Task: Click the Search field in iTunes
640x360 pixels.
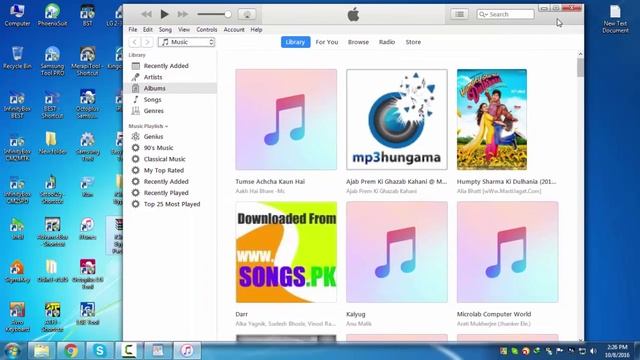Action: point(505,14)
